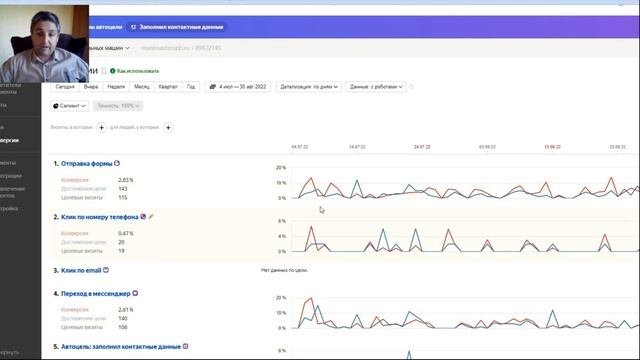Open the Данные: с роботами dropdown
The height and width of the screenshot is (360, 640).
(376, 87)
